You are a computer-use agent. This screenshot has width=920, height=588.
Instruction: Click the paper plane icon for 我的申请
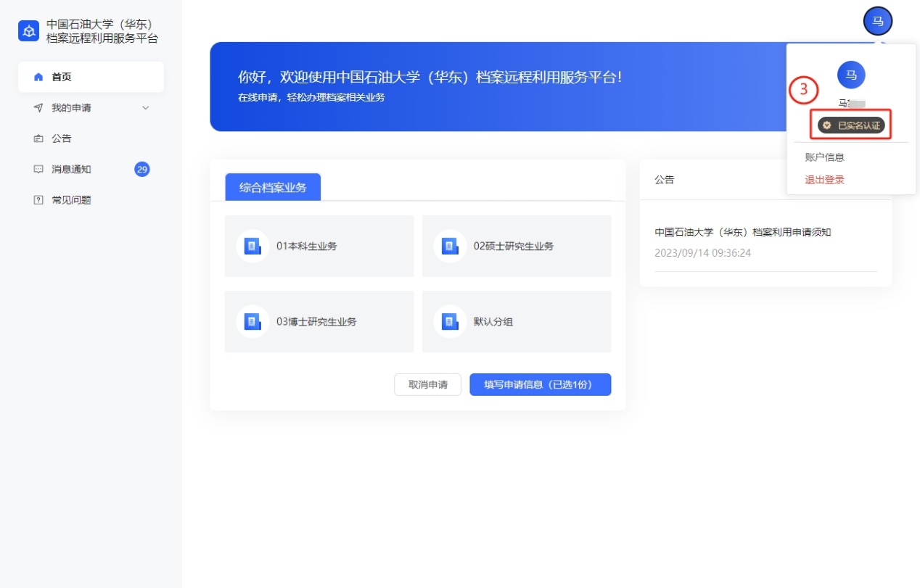(38, 108)
